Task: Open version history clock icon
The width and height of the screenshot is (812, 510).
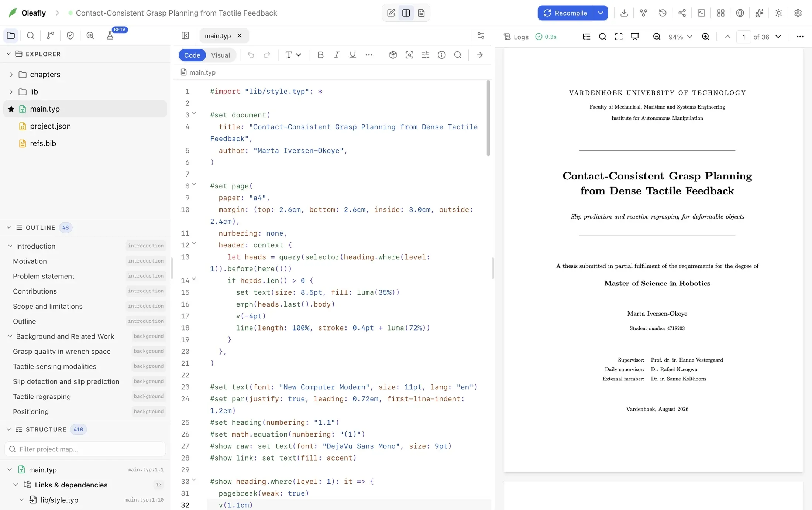Action: coord(663,13)
